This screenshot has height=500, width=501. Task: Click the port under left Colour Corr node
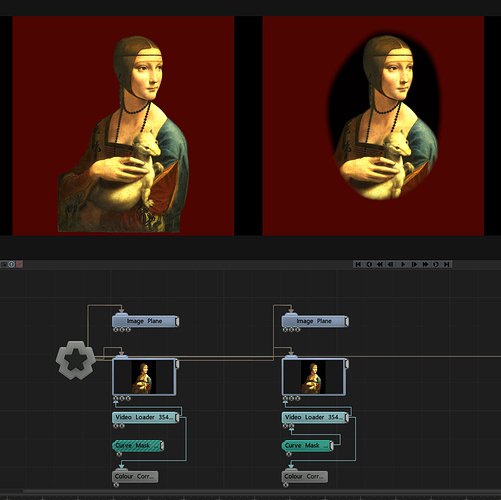(x=116, y=485)
